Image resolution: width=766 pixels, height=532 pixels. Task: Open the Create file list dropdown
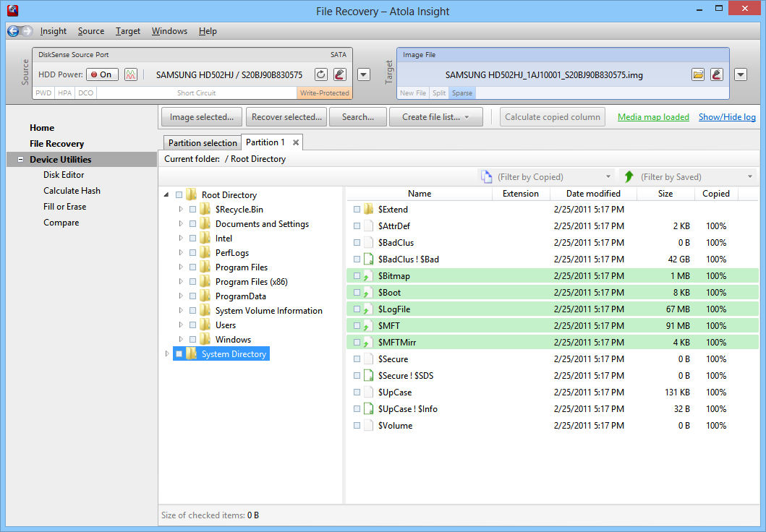tap(467, 117)
